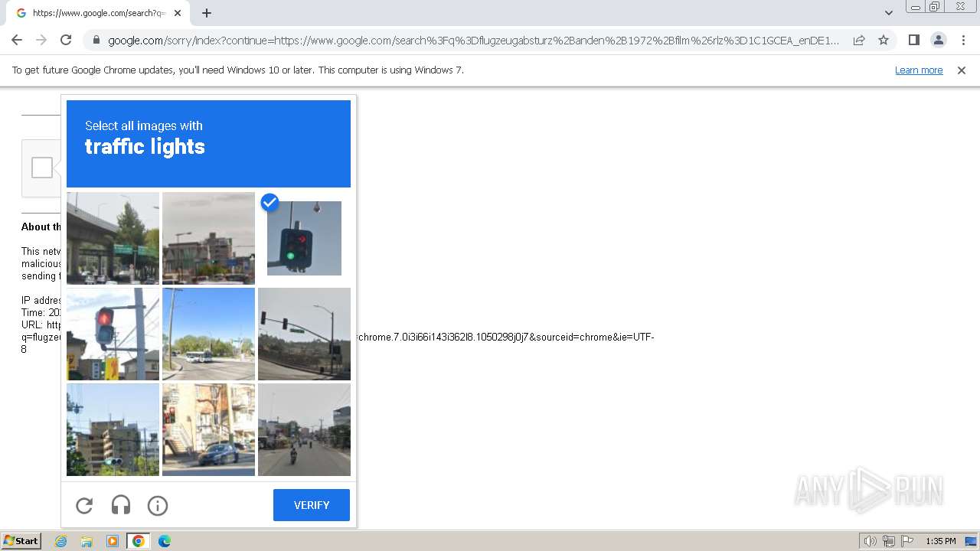Expand the tab search dropdown
The width and height of the screenshot is (980, 551).
[x=888, y=13]
